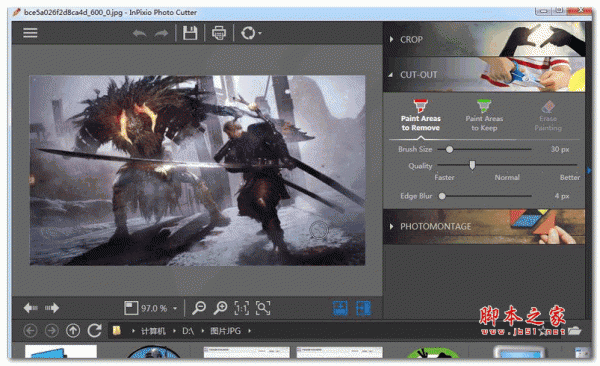Click the main image canvas
This screenshot has width=600, height=366.
(x=197, y=170)
